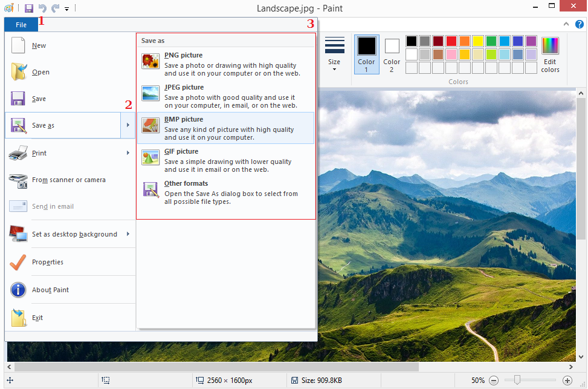588x389 pixels.
Task: Choose Other formats in Save as list
Action: pos(226,192)
